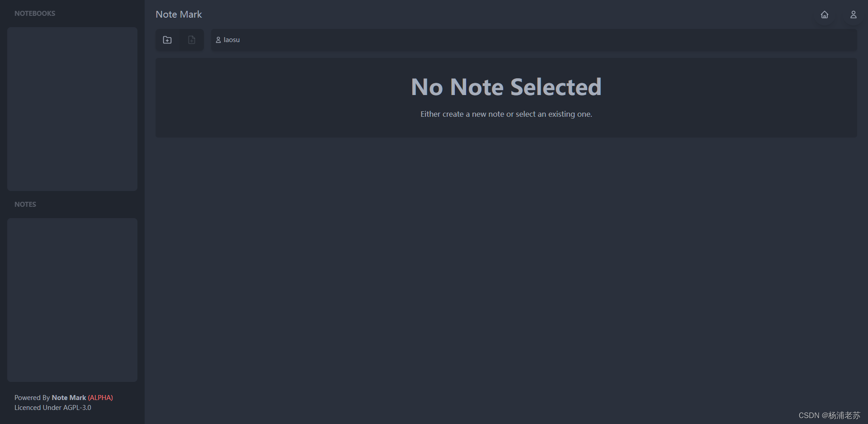
Task: Click inside the empty notes panel
Action: coord(72,300)
